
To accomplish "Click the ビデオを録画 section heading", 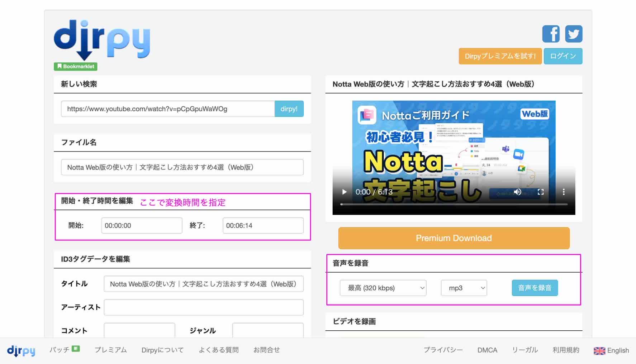I will coord(354,321).
